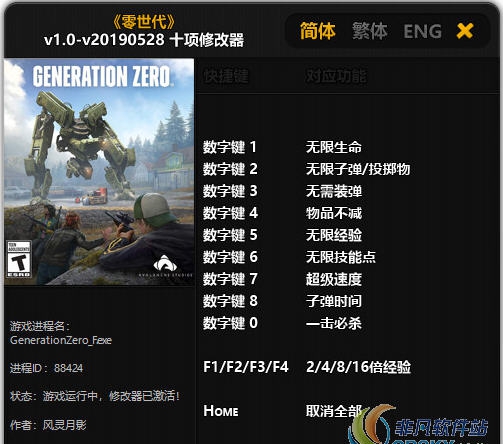Image resolution: width=503 pixels, height=444 pixels.
Task: Toggle the 子弹时间 cheat
Action: coord(334,301)
